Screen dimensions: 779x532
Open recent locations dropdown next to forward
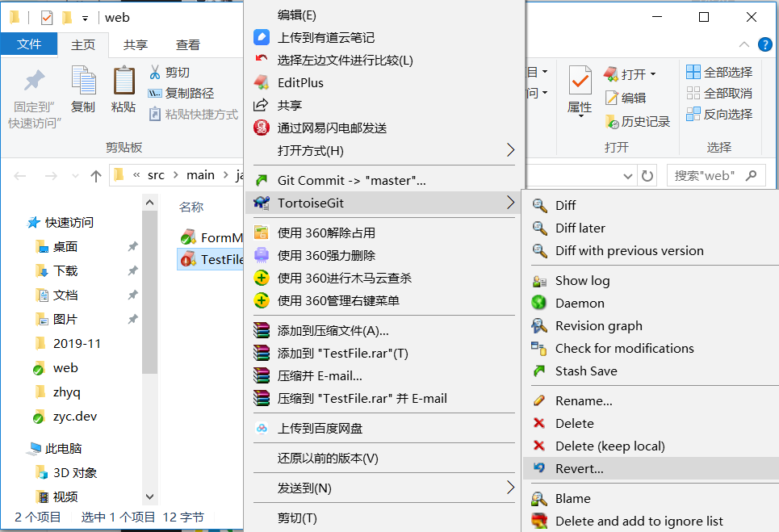click(x=75, y=175)
